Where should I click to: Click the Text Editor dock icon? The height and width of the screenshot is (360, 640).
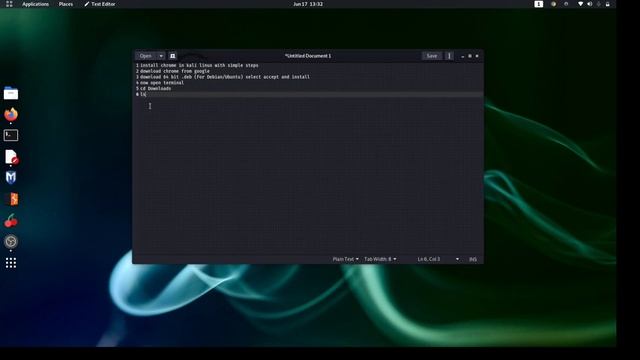point(11,157)
